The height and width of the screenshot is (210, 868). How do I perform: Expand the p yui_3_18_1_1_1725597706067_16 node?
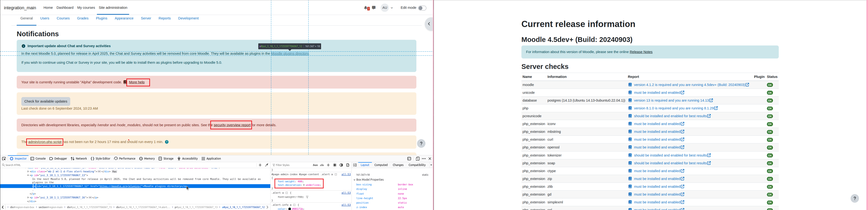coord(28,198)
